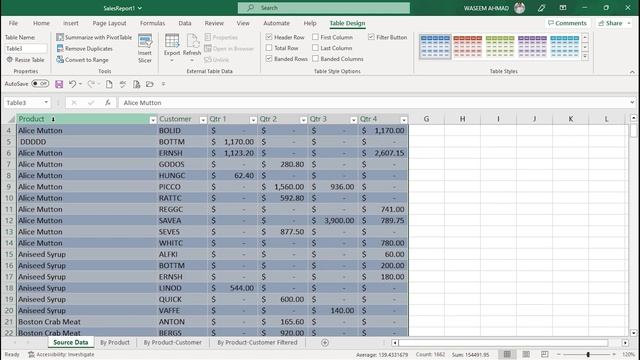Image resolution: width=640 pixels, height=360 pixels.
Task: Click the print preview icon in quick access
Action: click(136, 84)
